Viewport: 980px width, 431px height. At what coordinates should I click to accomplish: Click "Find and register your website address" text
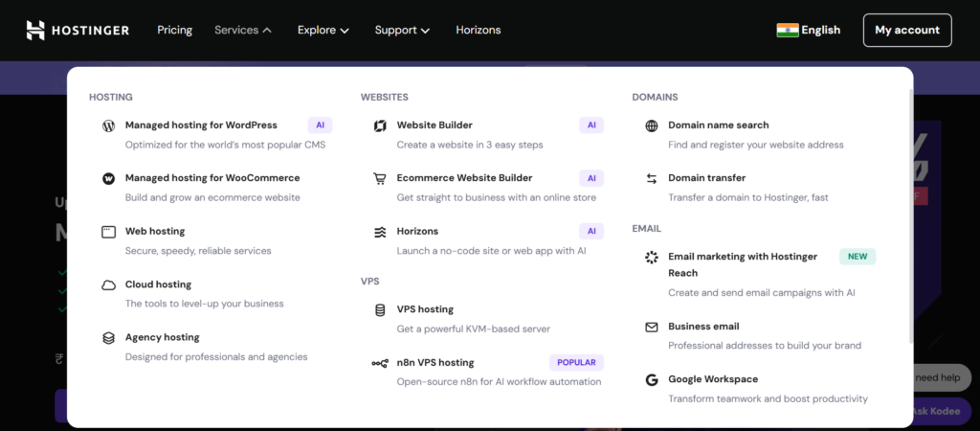(756, 146)
